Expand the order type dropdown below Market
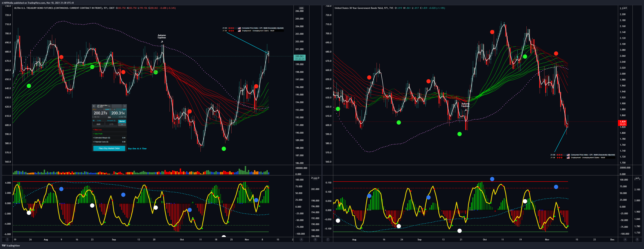This screenshot has height=249, width=644. (122, 125)
